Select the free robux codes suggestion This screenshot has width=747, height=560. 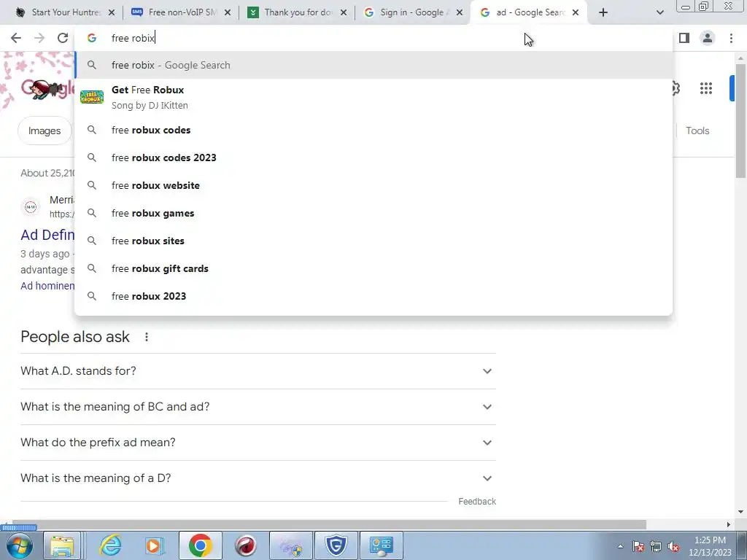click(x=373, y=130)
